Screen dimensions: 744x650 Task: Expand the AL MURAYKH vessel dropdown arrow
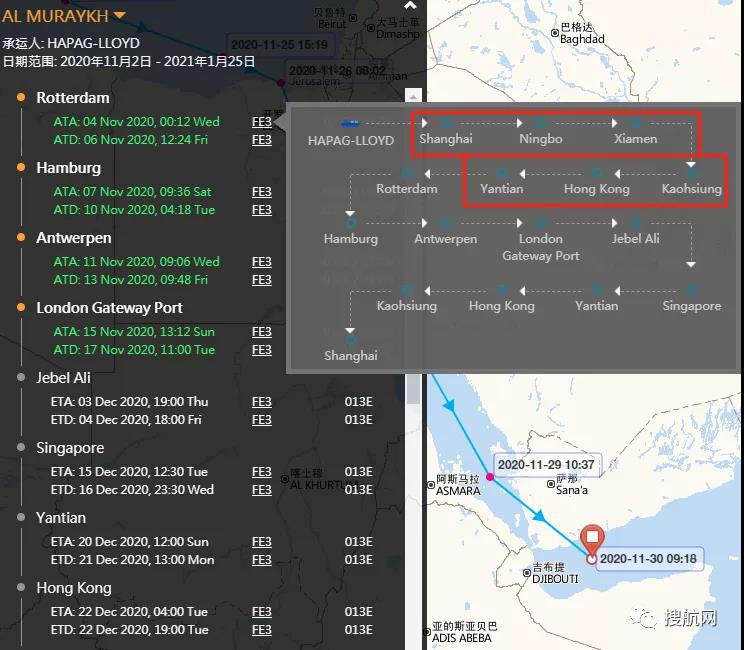120,16
